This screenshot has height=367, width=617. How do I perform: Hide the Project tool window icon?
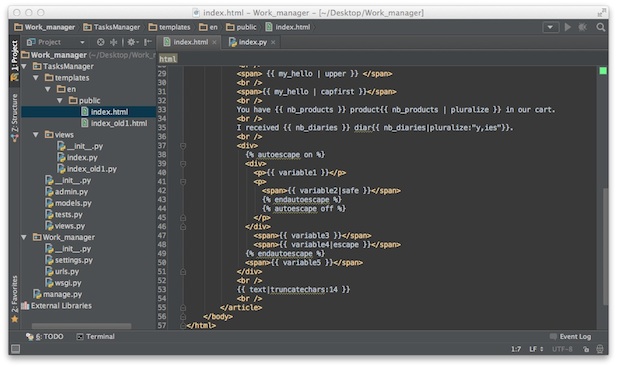point(148,42)
